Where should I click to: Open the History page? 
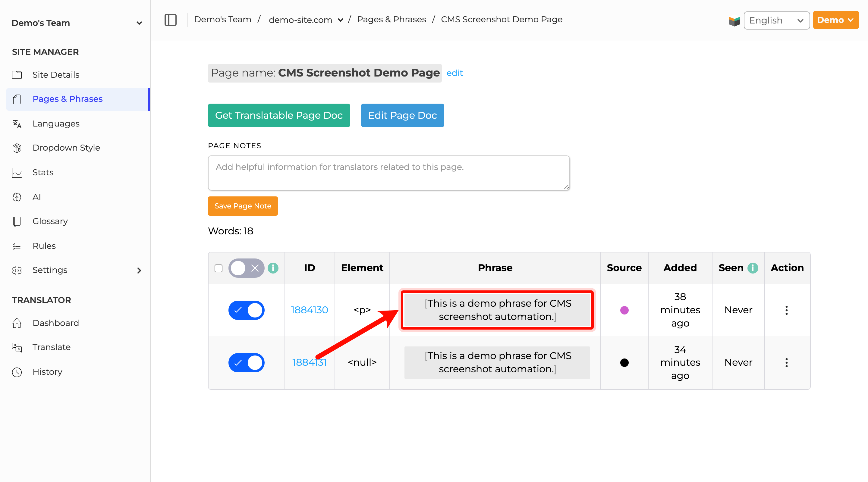[x=48, y=372]
